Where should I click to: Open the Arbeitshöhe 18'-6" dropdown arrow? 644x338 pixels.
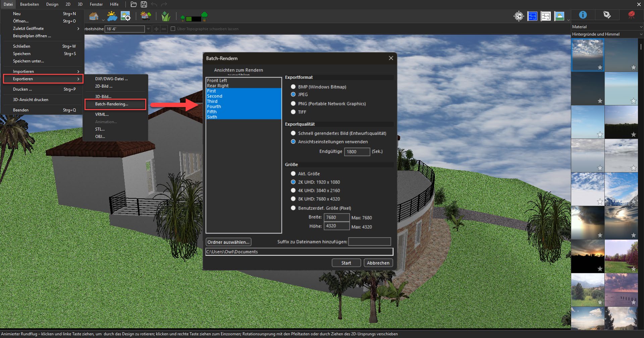tap(148, 29)
